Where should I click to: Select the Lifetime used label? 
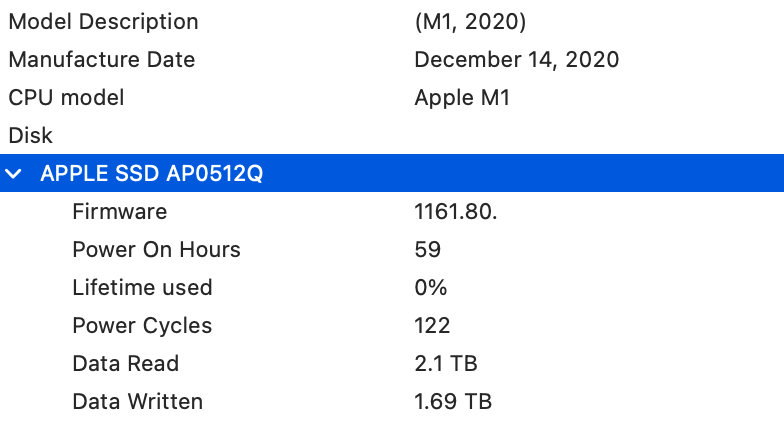pyautogui.click(x=142, y=288)
